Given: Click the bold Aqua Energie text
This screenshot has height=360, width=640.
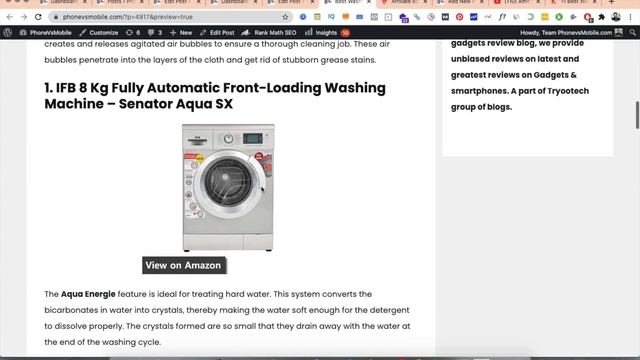Looking at the screenshot, I should (x=88, y=294).
